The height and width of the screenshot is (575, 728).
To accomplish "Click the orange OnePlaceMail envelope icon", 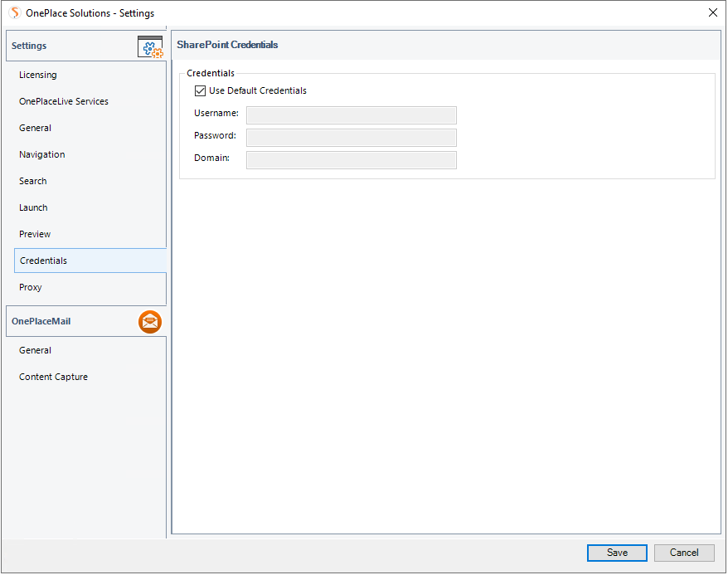I will pos(150,322).
